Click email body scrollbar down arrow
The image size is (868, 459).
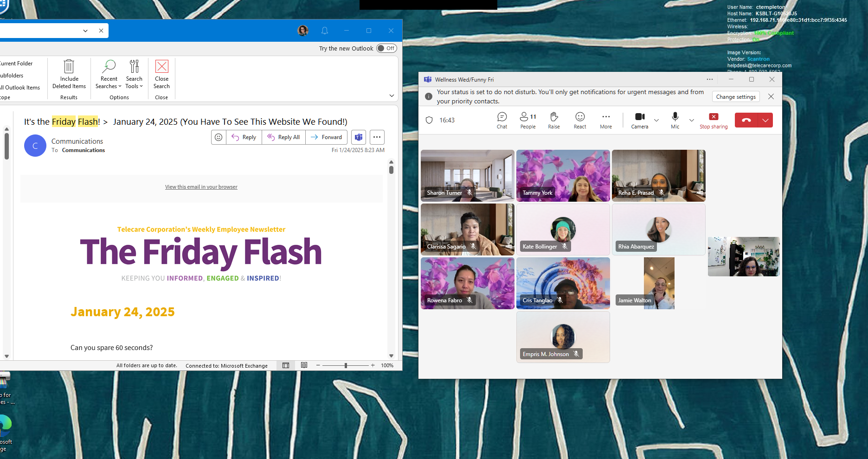(x=391, y=356)
